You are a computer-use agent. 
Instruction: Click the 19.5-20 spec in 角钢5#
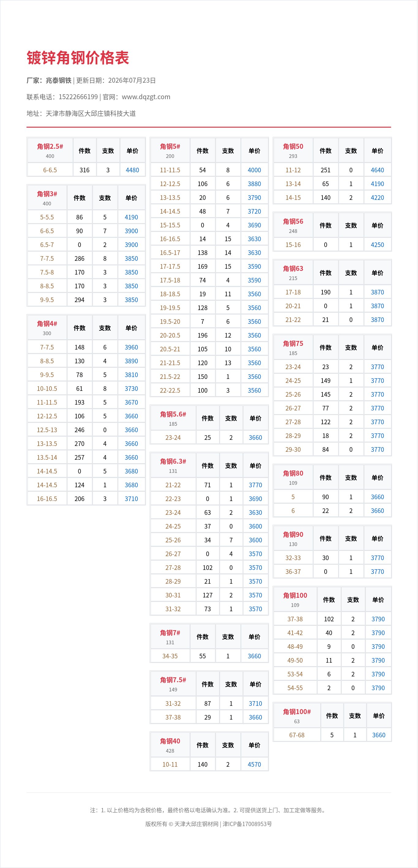(170, 321)
